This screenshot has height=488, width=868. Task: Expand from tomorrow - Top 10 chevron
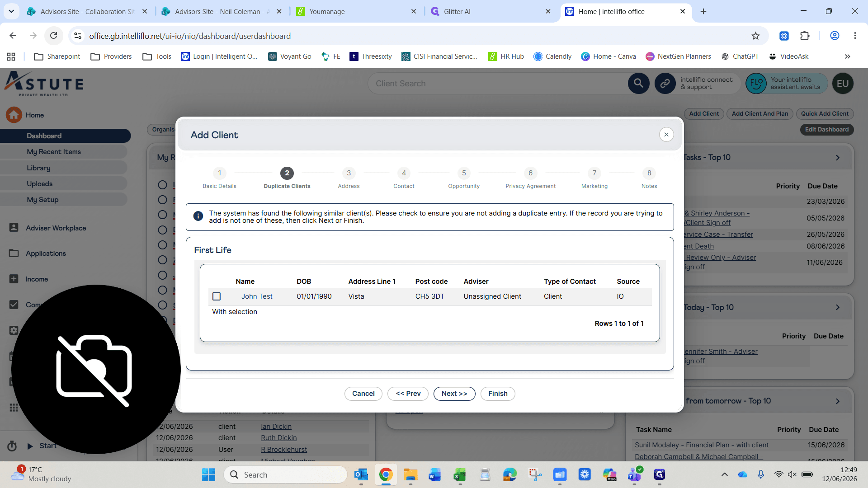coord(838,401)
